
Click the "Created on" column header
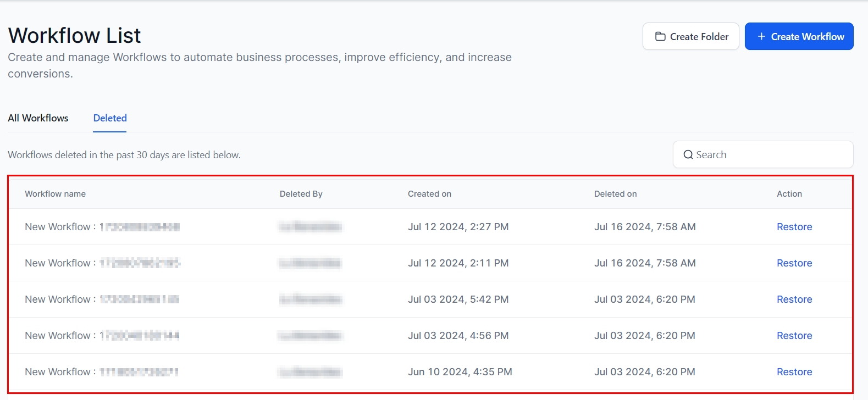pyautogui.click(x=429, y=194)
